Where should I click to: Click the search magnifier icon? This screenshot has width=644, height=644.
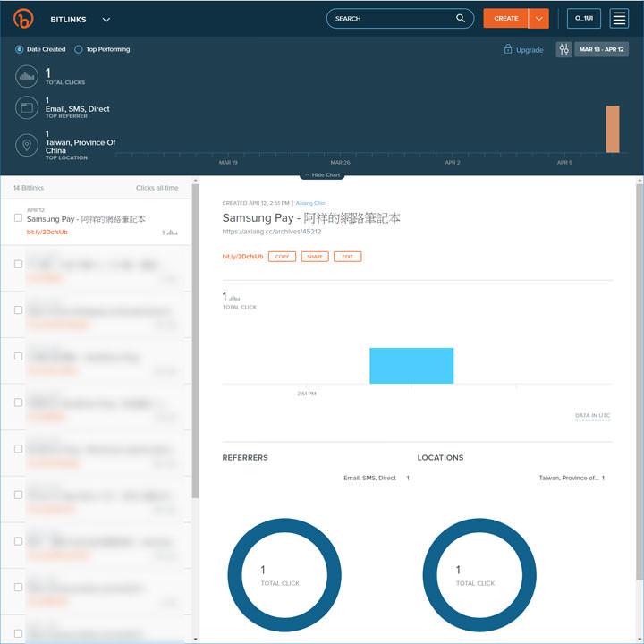coord(461,18)
